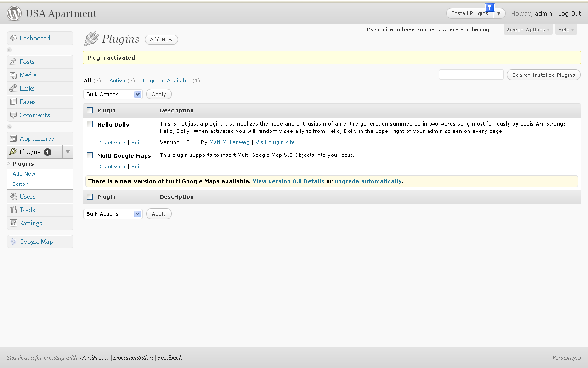Open Documentation link in footer

pos(133,357)
